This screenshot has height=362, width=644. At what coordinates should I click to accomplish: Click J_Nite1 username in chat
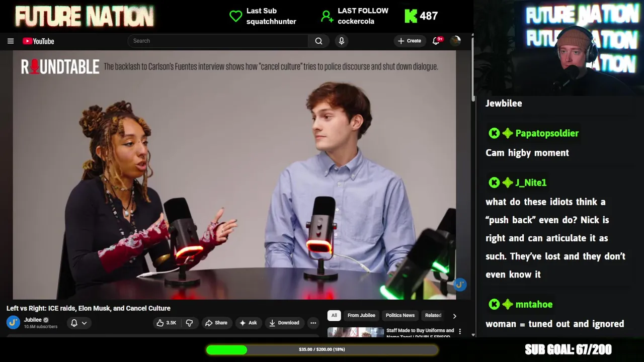coord(531,183)
